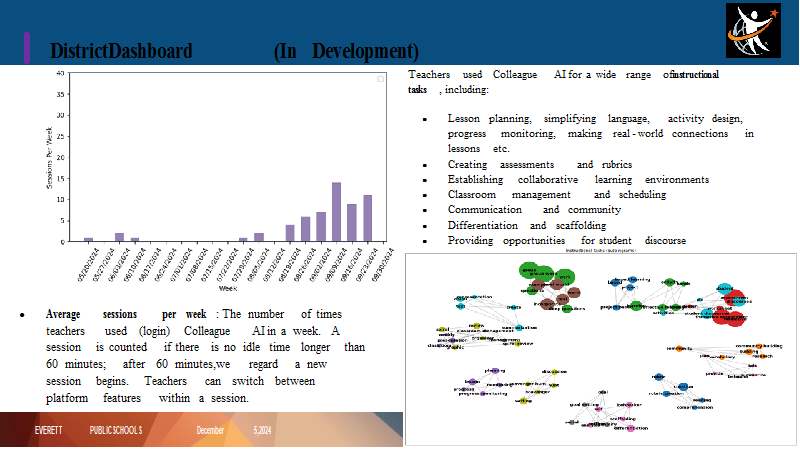Click 'Classroom management and scheduling' bullet
Viewport: 800px width, 450px height.
(x=557, y=194)
